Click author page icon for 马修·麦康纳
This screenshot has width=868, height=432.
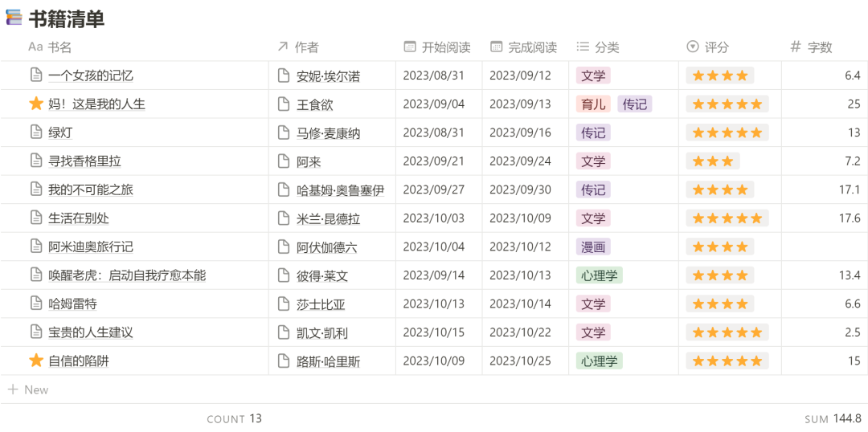[x=284, y=132]
